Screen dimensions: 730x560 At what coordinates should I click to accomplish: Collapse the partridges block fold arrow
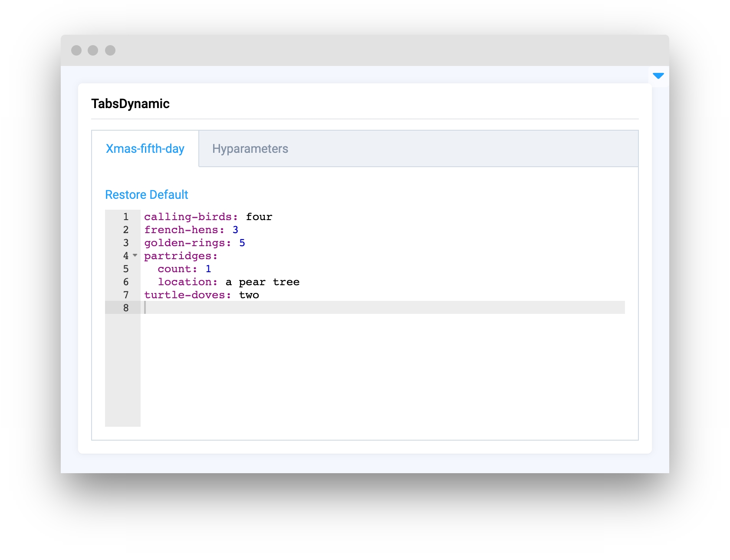click(x=135, y=255)
